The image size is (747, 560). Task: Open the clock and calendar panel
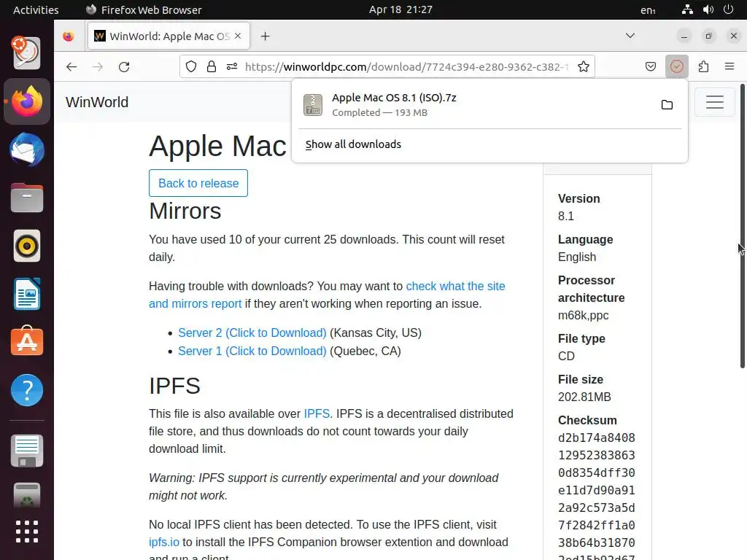click(x=400, y=9)
